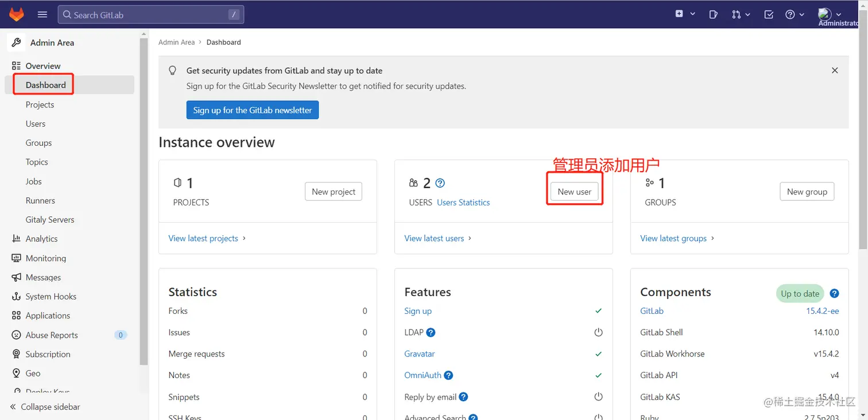Click the Abuse Reports face icon

[16, 335]
